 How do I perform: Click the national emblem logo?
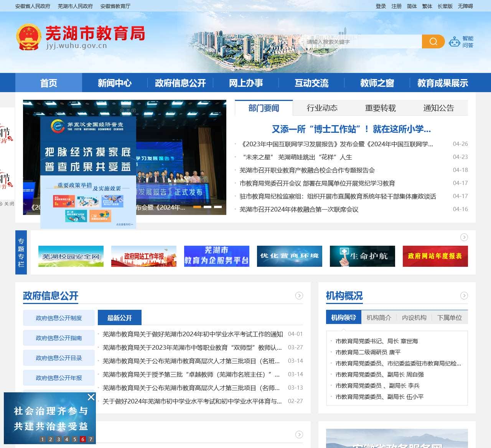pos(28,37)
